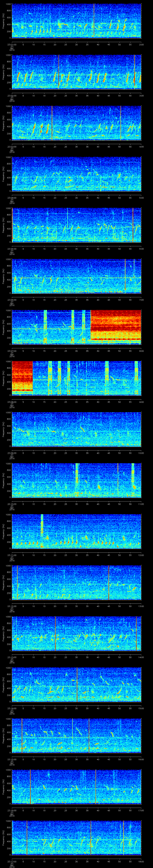Click the '15:00' end time label
This screenshot has width=153, height=868.
click(x=141, y=708)
